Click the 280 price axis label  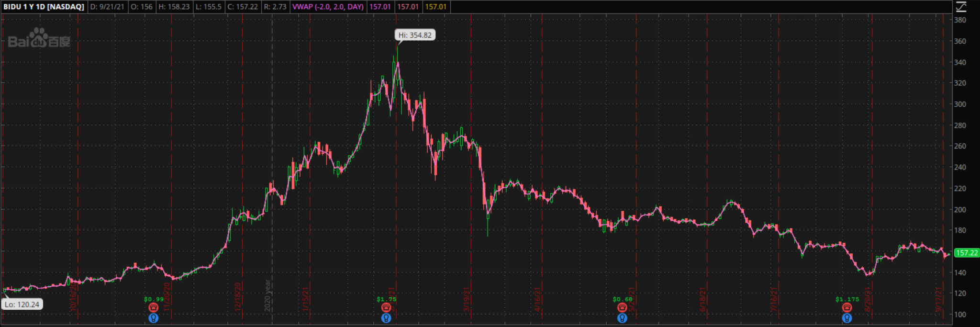[960, 125]
